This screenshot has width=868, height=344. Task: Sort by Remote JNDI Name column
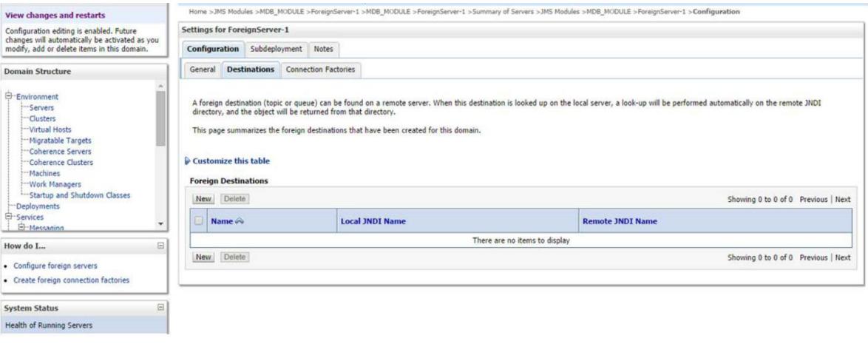click(x=620, y=221)
